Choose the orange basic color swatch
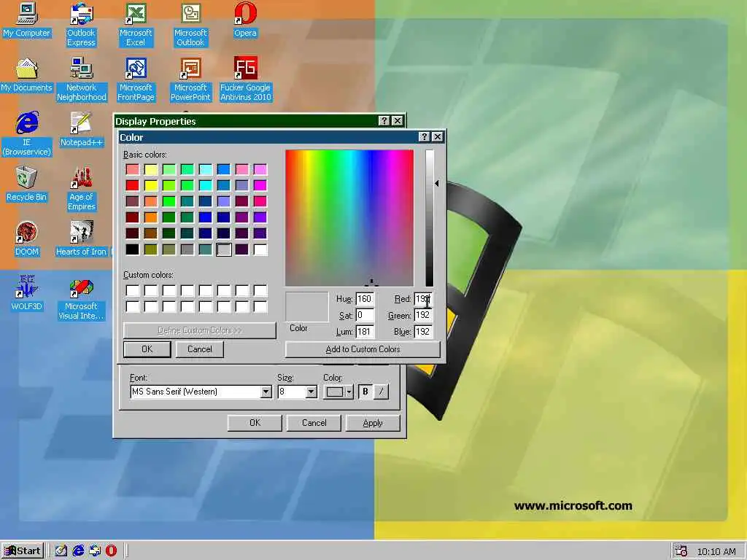 click(150, 217)
